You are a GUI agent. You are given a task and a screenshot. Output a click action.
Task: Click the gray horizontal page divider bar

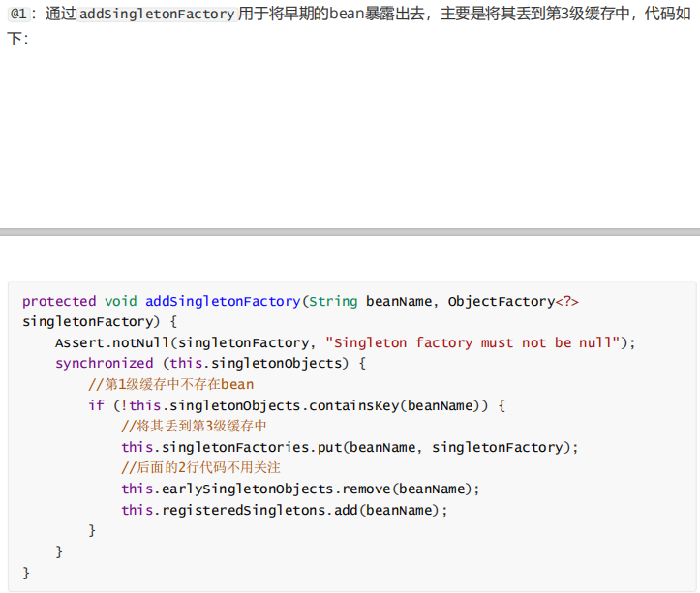click(x=350, y=232)
